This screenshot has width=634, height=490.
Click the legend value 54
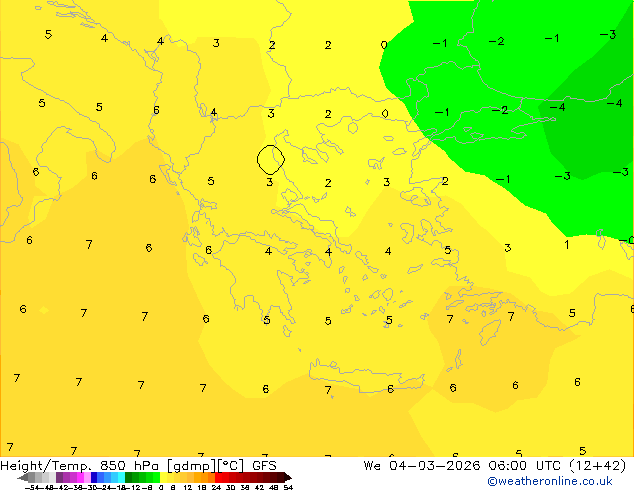288,487
